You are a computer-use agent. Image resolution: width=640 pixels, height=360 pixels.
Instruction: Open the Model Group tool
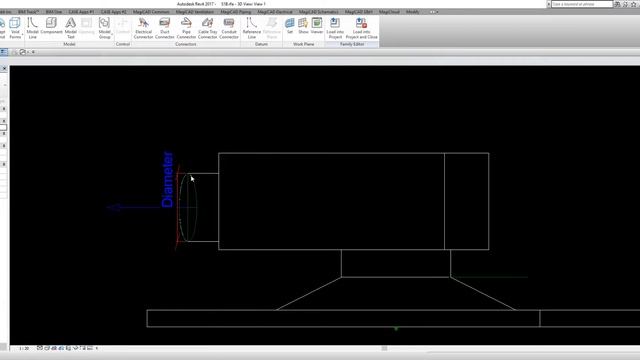104,28
